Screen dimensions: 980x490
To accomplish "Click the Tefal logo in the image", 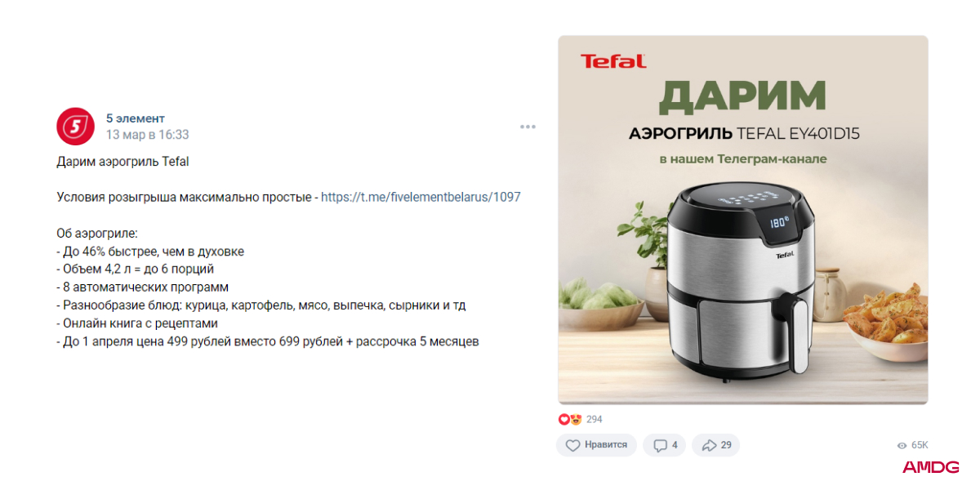I will [612, 60].
